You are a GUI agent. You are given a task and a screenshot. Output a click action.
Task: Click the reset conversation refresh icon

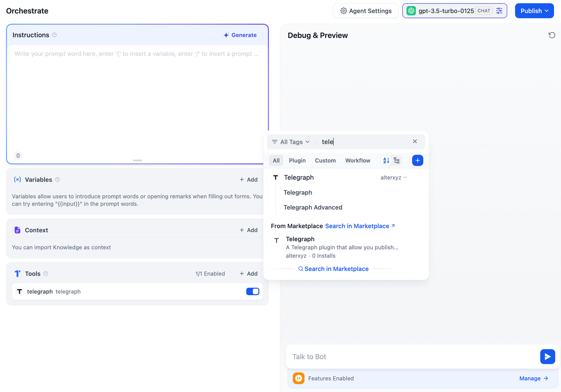point(552,35)
